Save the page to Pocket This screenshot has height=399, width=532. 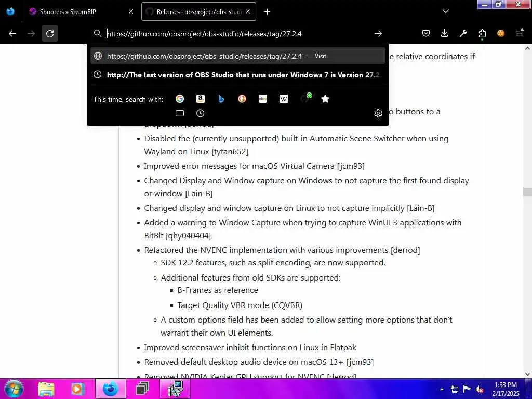click(x=426, y=33)
